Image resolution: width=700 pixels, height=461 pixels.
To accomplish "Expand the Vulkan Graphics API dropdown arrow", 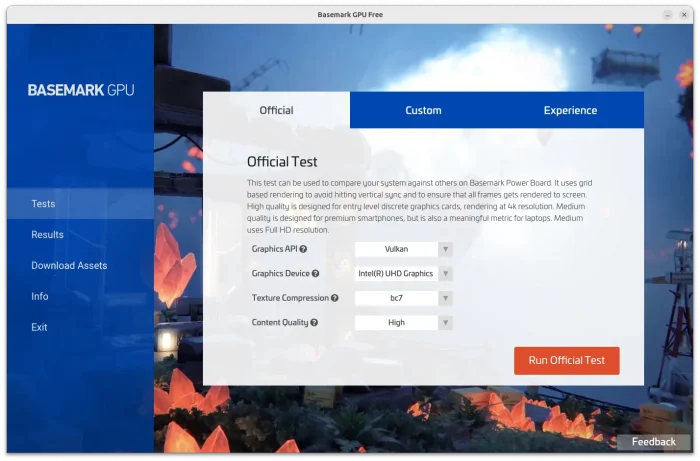I will coord(445,249).
